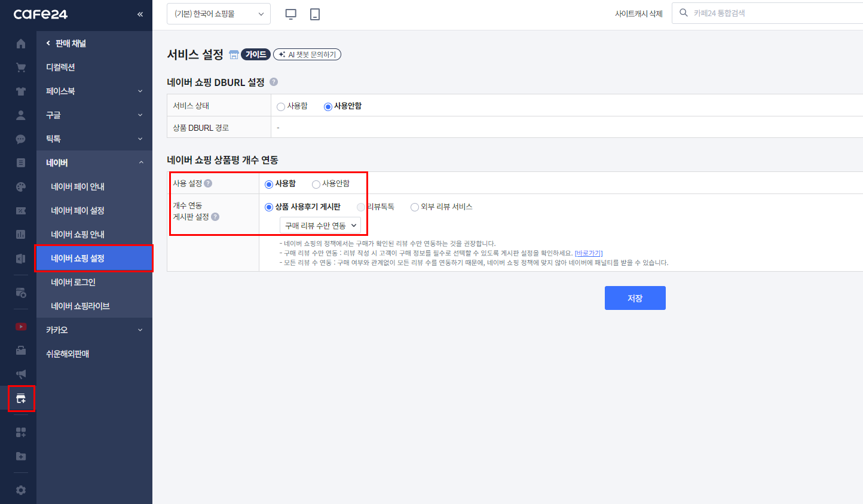
Task: Open 네이버 쇼핑 설정 menu item
Action: tap(94, 259)
